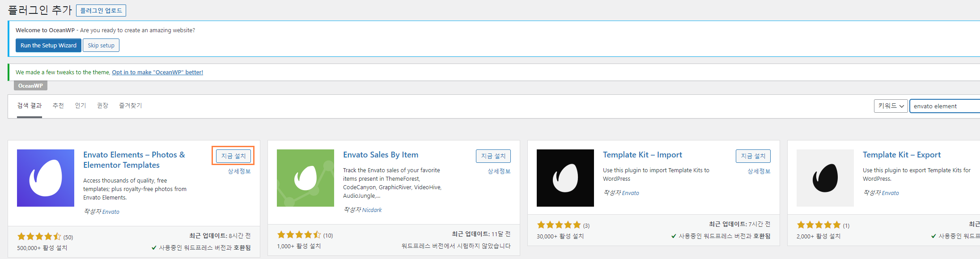This screenshot has height=259, width=980.
Task: Install Envato Sales By Item plugin now
Action: pos(493,156)
